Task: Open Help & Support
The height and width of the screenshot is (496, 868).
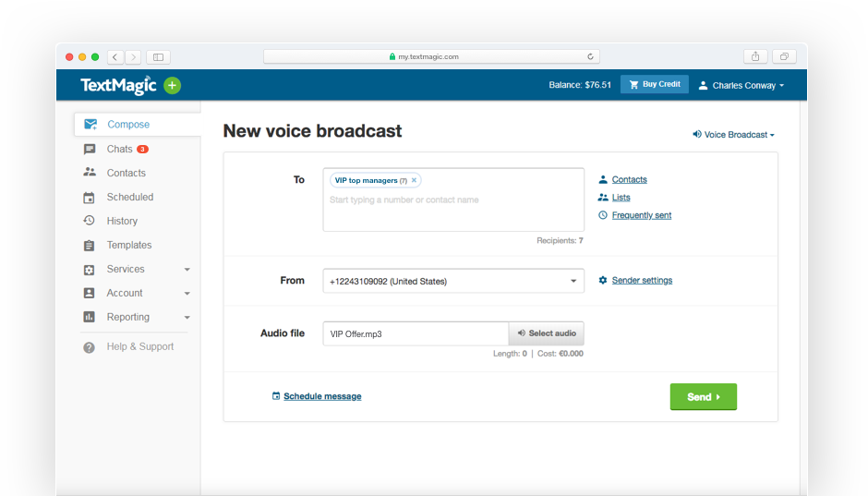Action: point(140,346)
